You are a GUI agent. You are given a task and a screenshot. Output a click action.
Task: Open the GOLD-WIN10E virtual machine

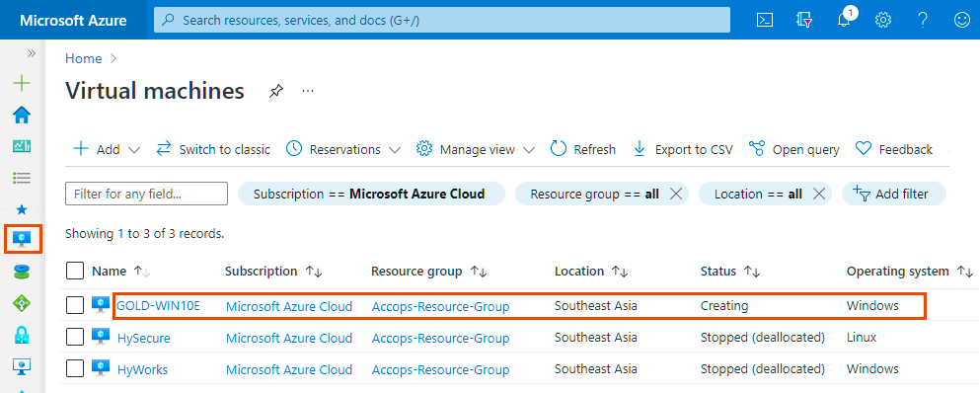(x=159, y=306)
